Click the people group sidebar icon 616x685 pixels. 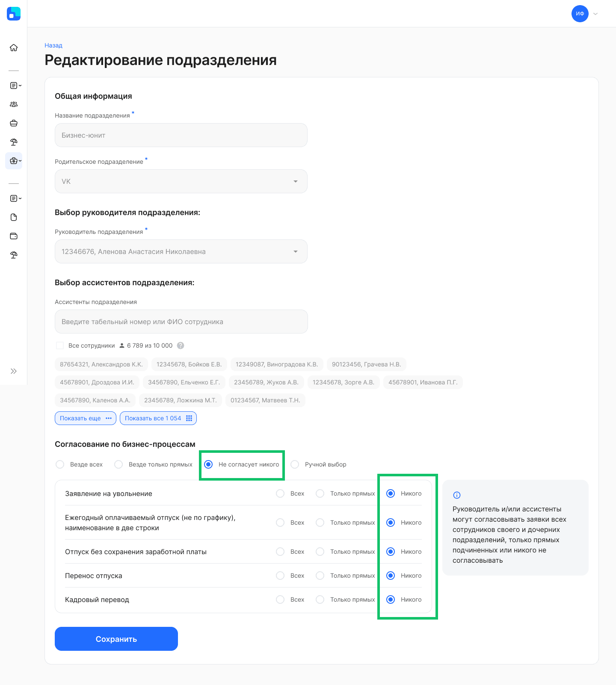[x=14, y=104]
